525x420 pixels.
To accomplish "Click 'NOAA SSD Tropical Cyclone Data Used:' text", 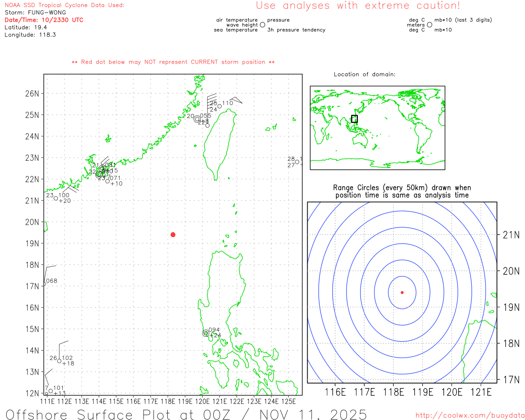I will [64, 5].
